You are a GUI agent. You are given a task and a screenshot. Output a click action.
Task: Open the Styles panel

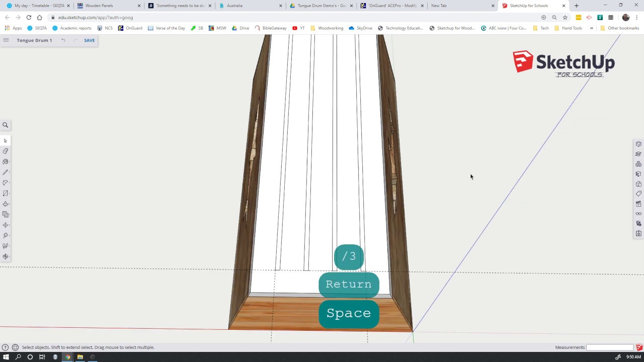[638, 184]
